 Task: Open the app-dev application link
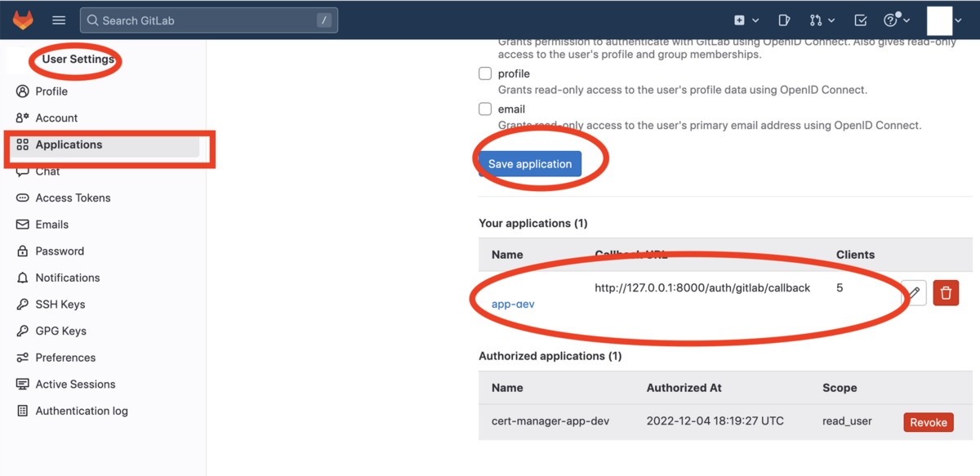(x=512, y=303)
